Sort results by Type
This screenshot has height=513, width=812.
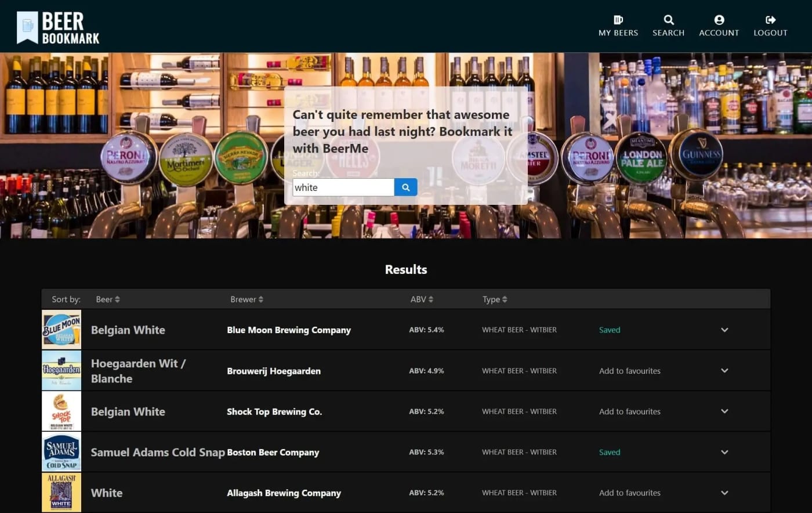click(x=495, y=299)
